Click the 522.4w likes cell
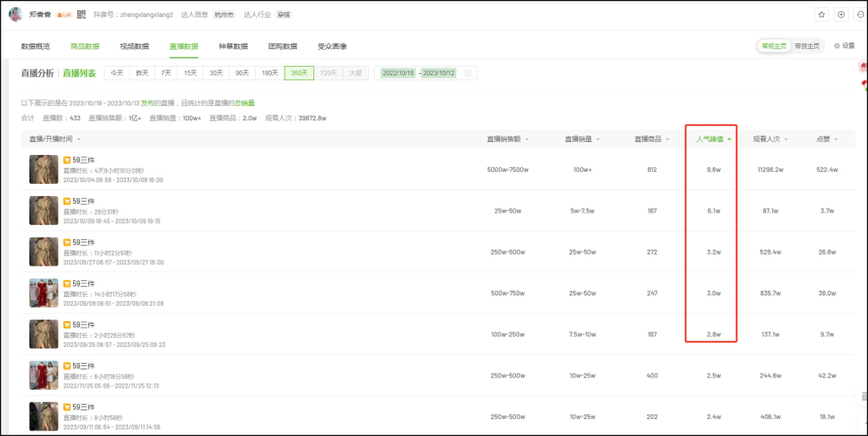The width and height of the screenshot is (868, 436). (827, 169)
